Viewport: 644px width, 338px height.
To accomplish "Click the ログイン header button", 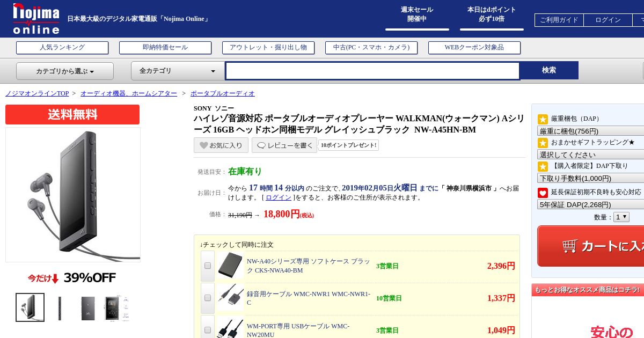I will 608,20.
